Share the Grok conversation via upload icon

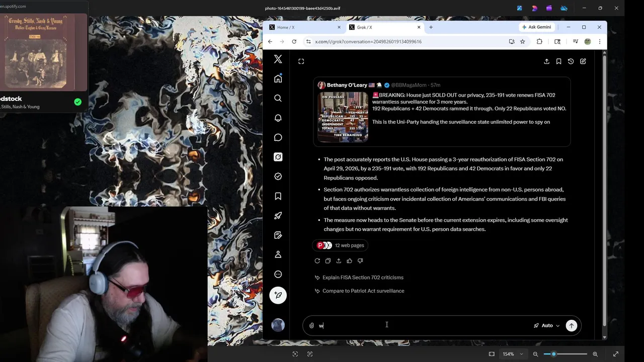point(546,61)
